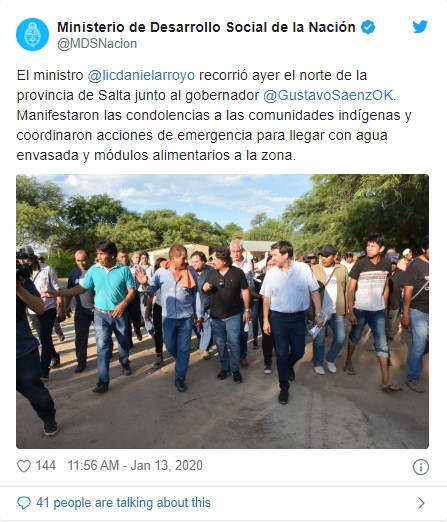Click the tweet body text paragraph
The image size is (447, 522).
pos(214,115)
